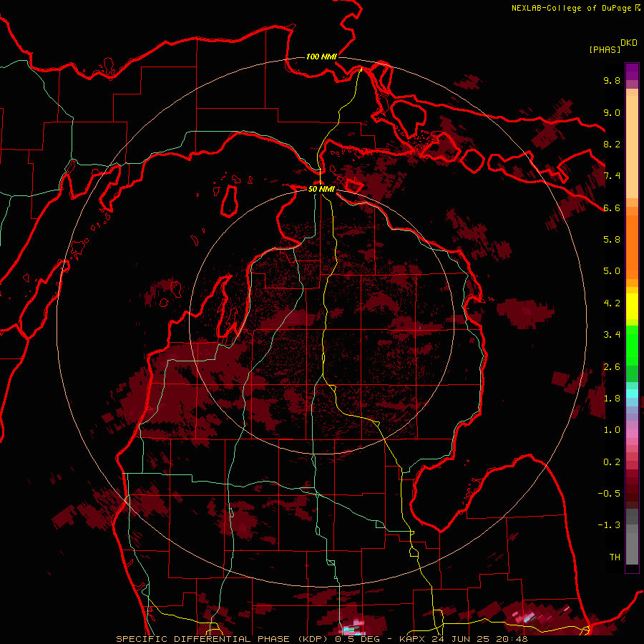The image size is (644, 644).
Task: Select the 5.8 value on the scale
Action: tap(612, 240)
